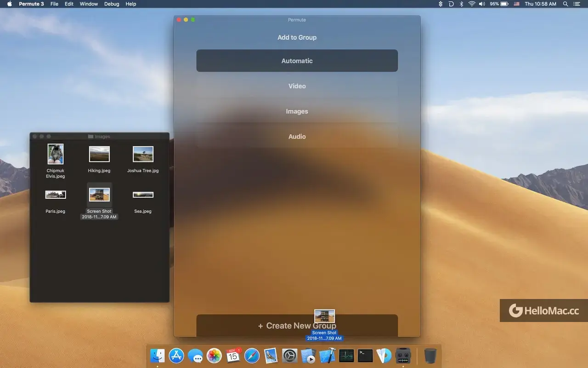The width and height of the screenshot is (588, 368).
Task: Open Mail stamp icon in the Dock
Action: pos(271,356)
